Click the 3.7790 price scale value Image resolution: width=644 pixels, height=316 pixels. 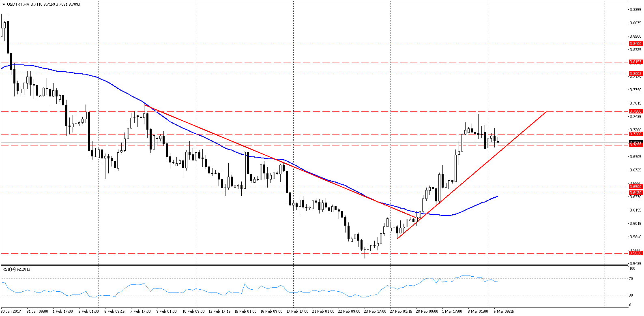[635, 90]
